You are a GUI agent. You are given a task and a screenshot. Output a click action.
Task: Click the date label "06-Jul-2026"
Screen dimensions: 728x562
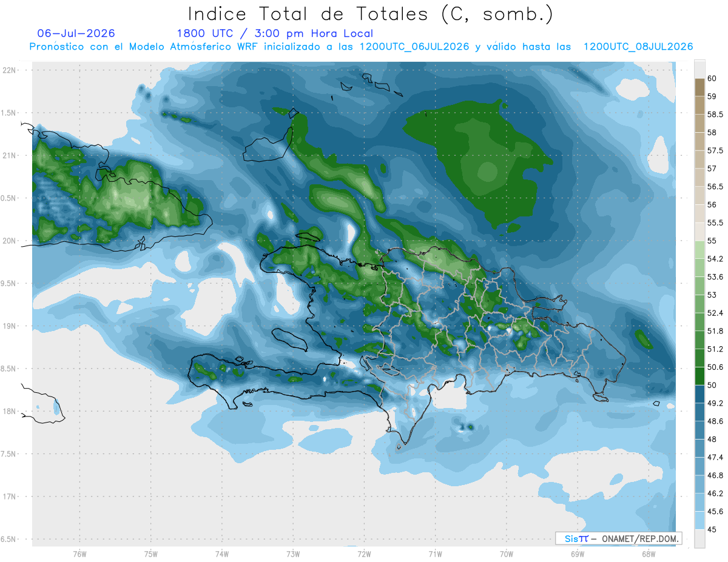[76, 33]
